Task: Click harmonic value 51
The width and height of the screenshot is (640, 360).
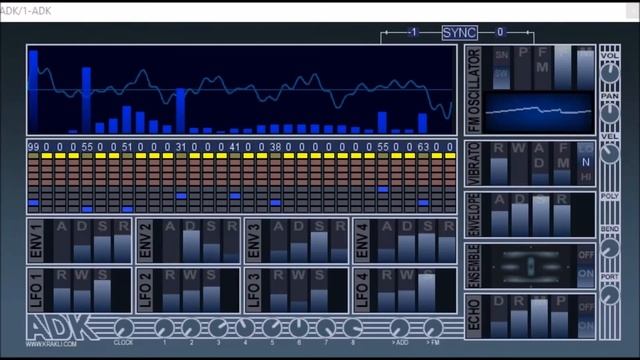Action: tap(127, 147)
